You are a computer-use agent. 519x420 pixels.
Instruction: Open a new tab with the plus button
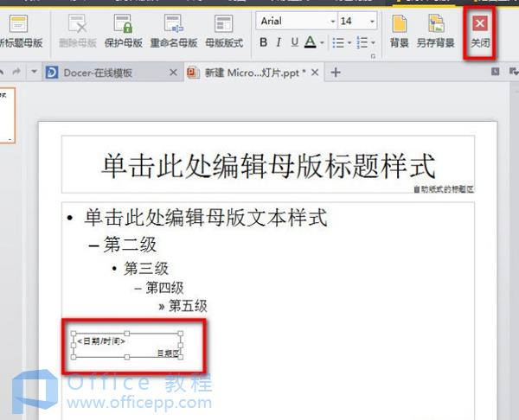click(x=336, y=73)
